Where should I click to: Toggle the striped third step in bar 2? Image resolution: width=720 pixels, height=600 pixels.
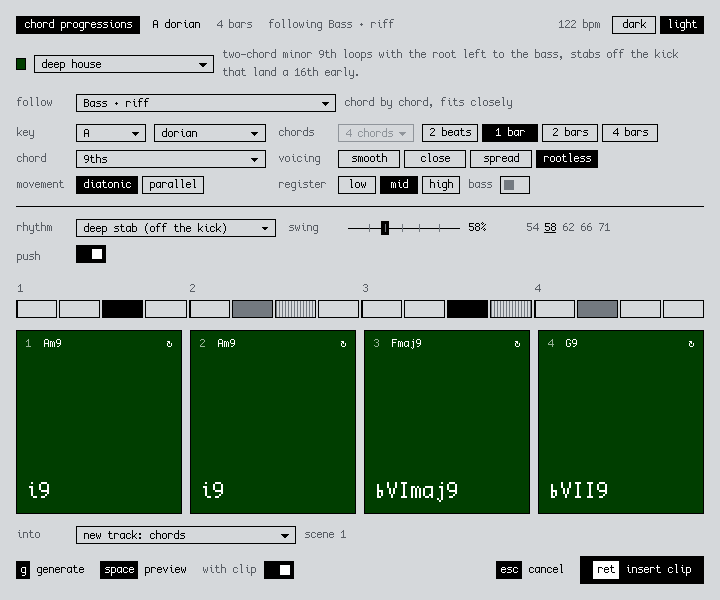tap(295, 309)
